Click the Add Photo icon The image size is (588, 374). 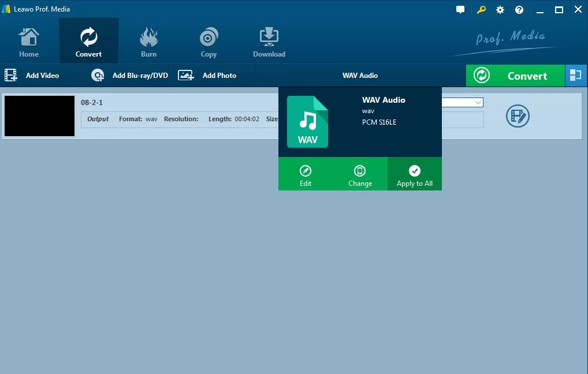tap(186, 75)
